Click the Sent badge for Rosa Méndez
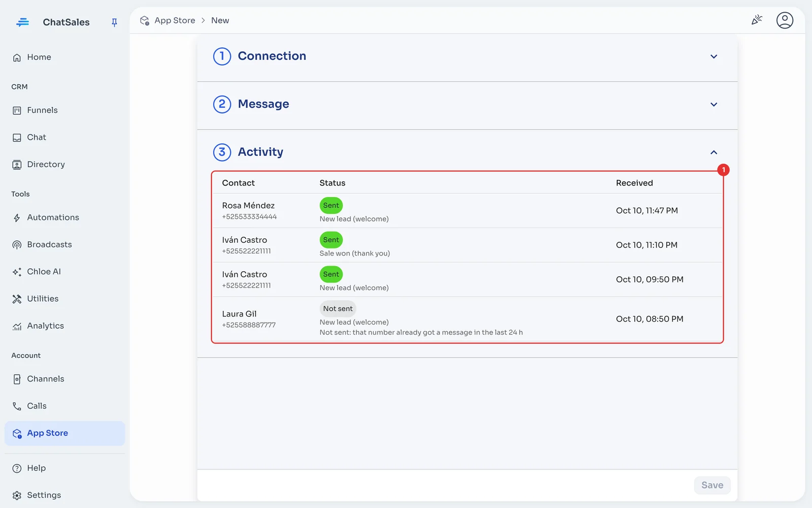Viewport: 812px width, 508px height. tap(331, 205)
